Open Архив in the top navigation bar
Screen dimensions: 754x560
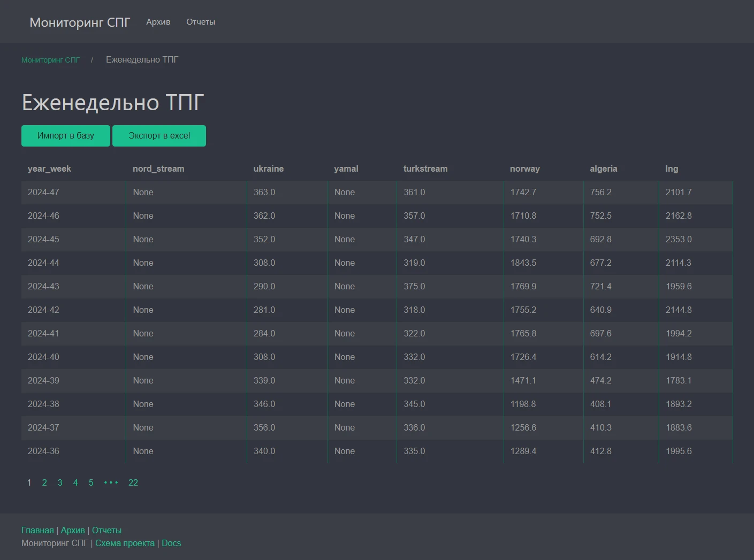pos(158,22)
